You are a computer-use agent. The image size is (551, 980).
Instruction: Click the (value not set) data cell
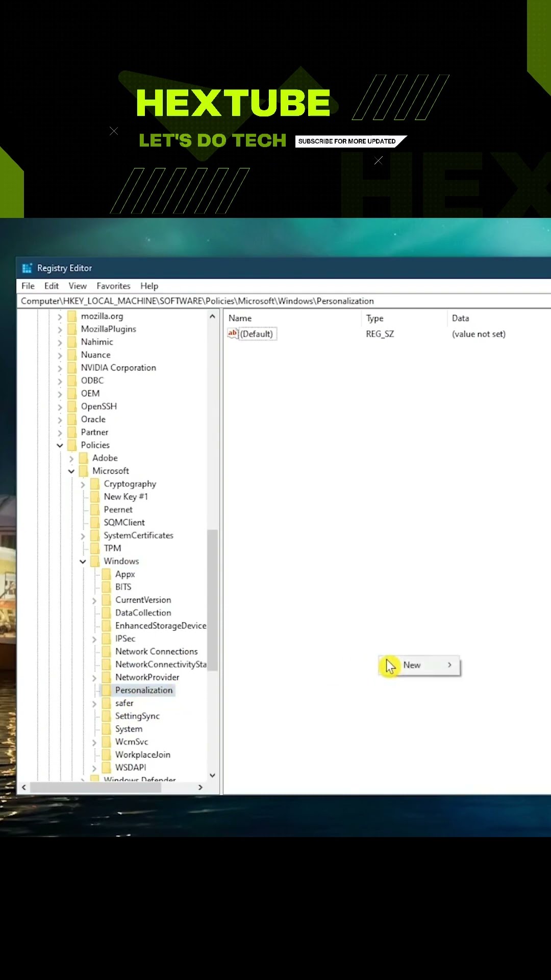pyautogui.click(x=479, y=334)
